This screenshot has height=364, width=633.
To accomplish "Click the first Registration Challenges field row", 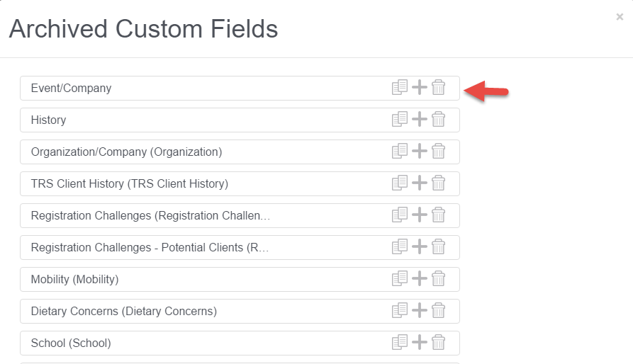I will tap(150, 216).
